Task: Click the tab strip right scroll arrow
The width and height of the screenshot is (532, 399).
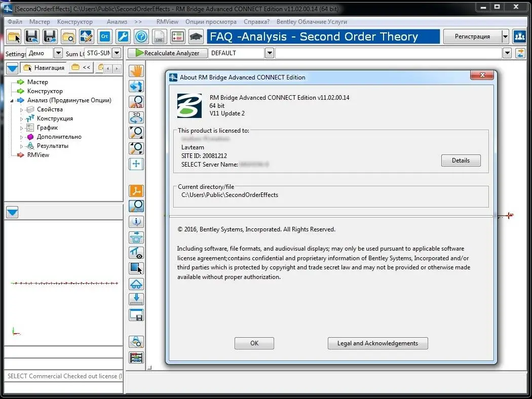Action: [x=117, y=69]
